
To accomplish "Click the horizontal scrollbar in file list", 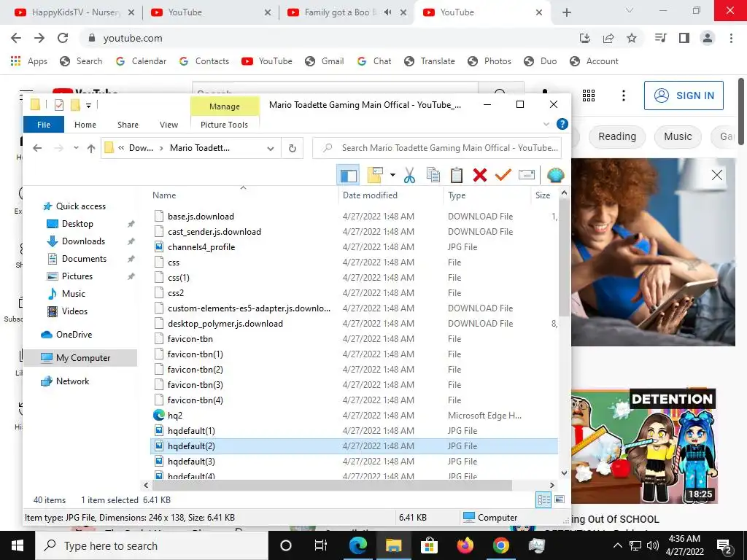I will tap(333, 485).
